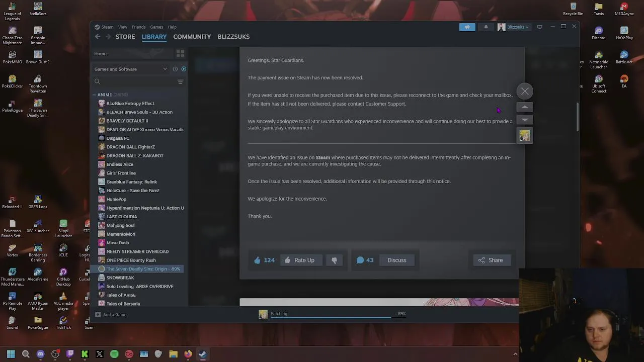Screen dimensions: 644x362
Task: Open the Friends menu
Action: pos(138,27)
